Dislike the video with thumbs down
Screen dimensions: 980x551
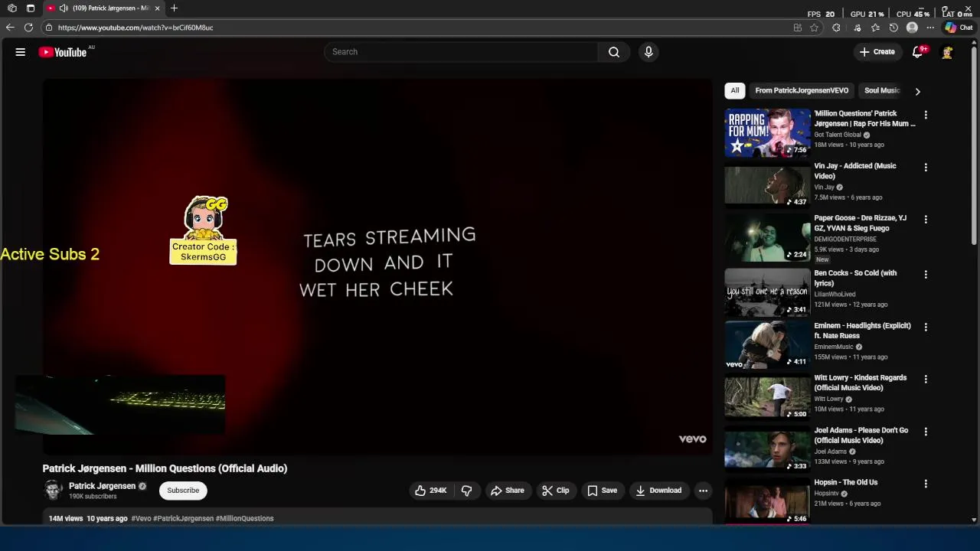[466, 491]
